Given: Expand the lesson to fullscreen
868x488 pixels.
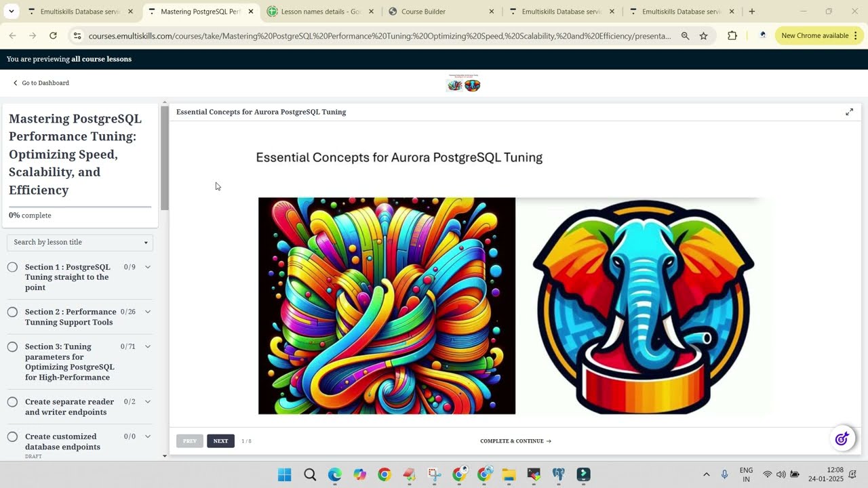Looking at the screenshot, I should point(849,112).
